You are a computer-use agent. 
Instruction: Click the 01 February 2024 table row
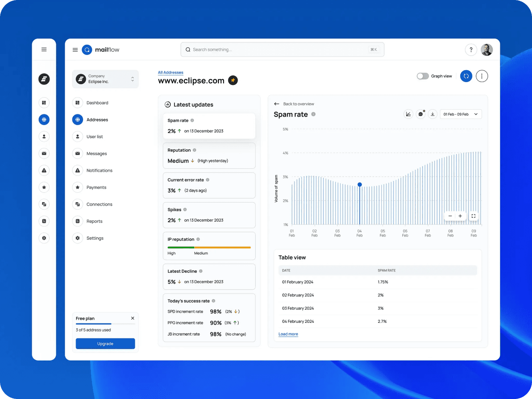[x=378, y=282]
